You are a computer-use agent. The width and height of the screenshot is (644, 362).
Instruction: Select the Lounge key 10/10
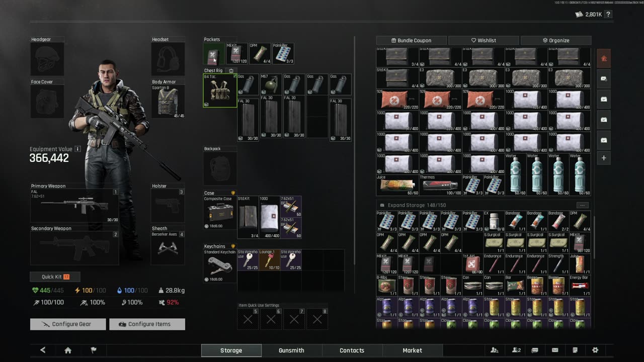pos(269,260)
